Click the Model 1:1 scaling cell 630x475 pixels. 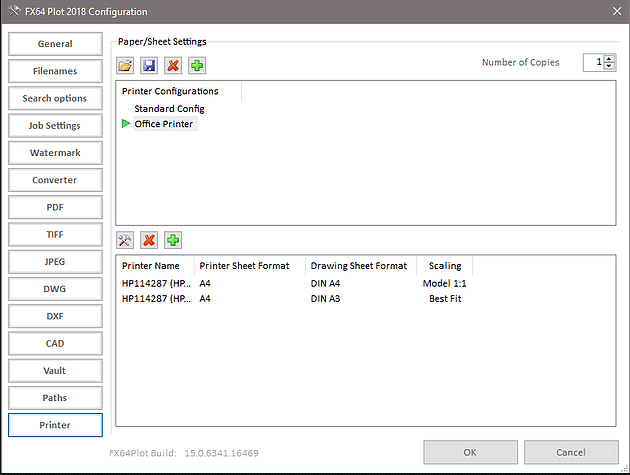click(444, 283)
